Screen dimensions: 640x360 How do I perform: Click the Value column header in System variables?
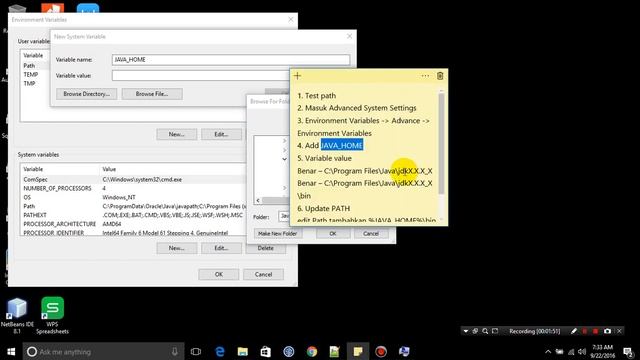tap(173, 169)
